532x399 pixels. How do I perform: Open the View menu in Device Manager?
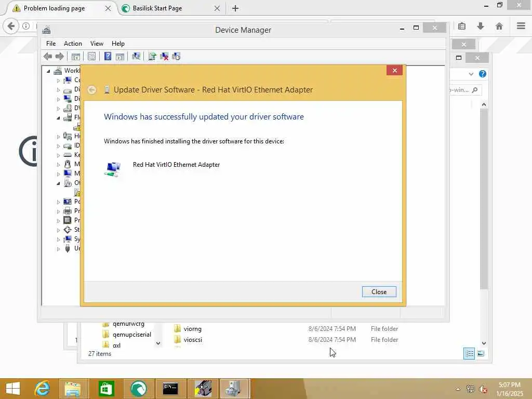[x=97, y=44]
